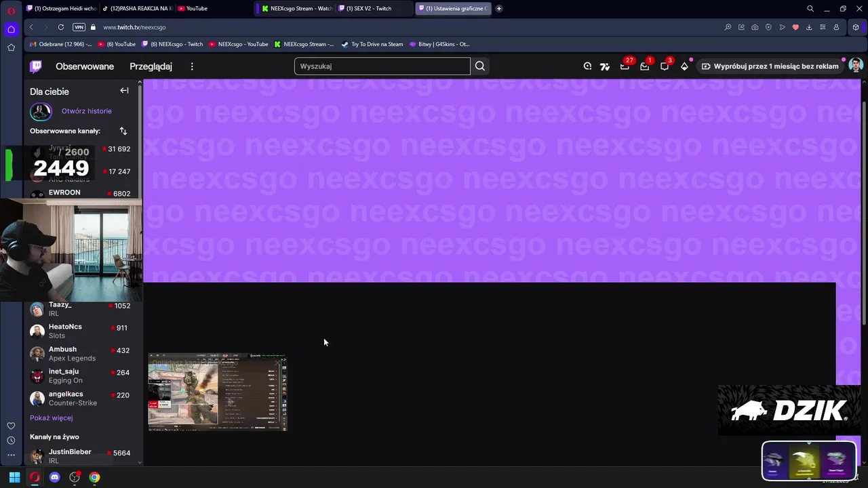
Task: Open (6) YouTube bookmark
Action: (x=117, y=44)
